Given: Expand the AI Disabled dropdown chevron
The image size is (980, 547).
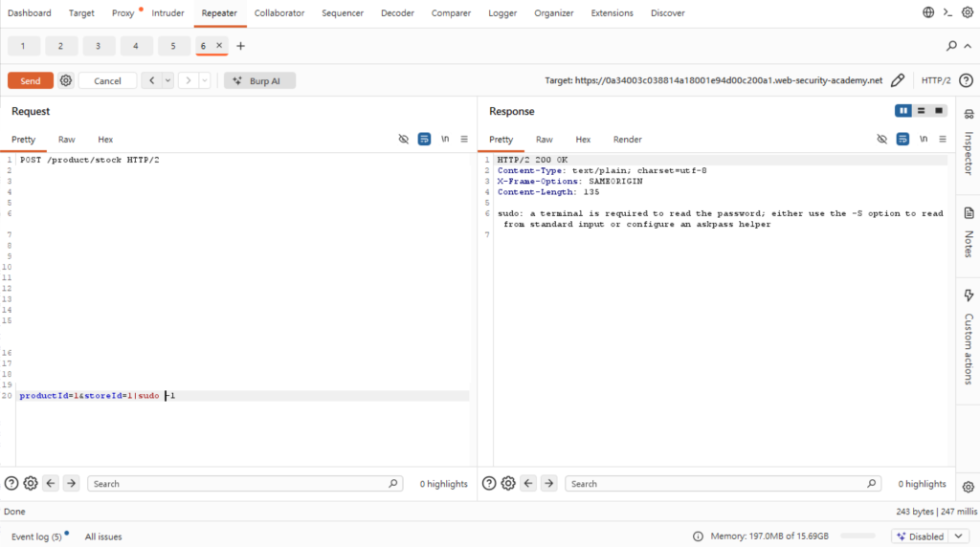Looking at the screenshot, I should 958,536.
